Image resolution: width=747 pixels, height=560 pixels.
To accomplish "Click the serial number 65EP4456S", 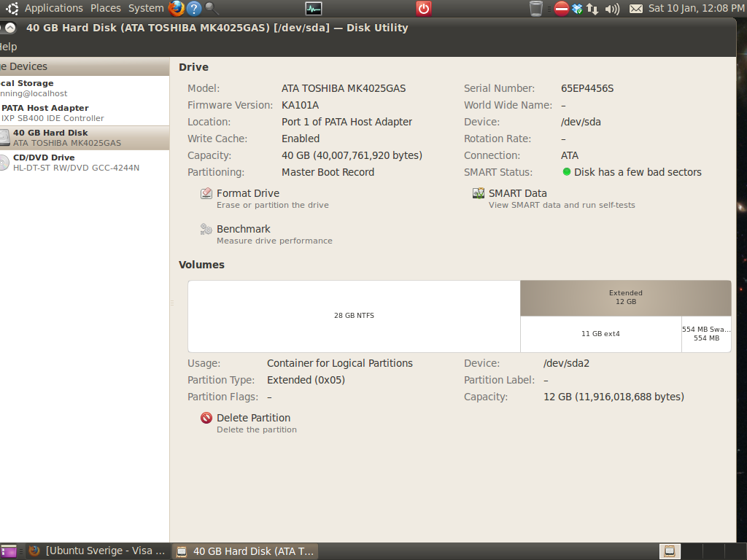I will [587, 88].
